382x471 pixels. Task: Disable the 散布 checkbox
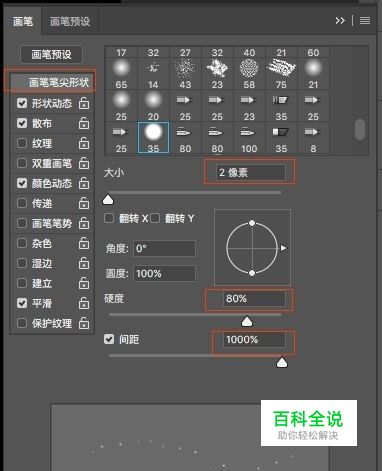[x=22, y=123]
